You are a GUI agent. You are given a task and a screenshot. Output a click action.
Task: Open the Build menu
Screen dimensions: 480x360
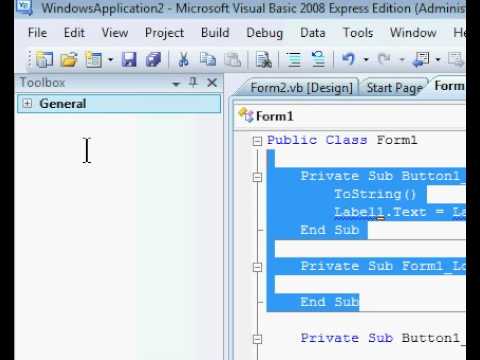click(x=215, y=33)
